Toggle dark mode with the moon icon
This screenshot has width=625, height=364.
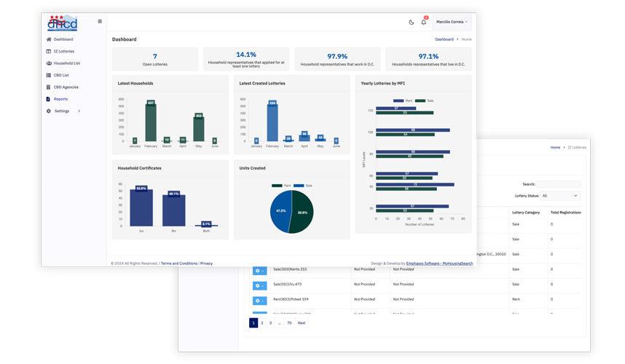[412, 22]
